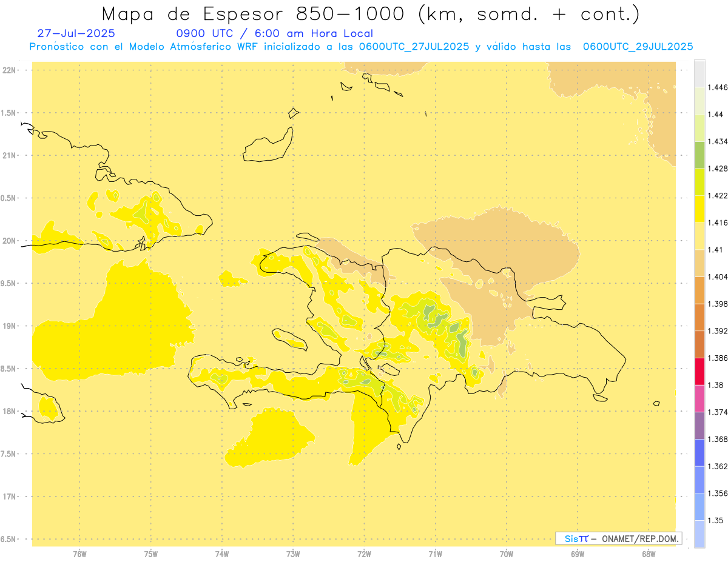728x562 pixels.
Task: Pick the purple legend swatch between 1.368 and 1.374
Action: [699, 426]
